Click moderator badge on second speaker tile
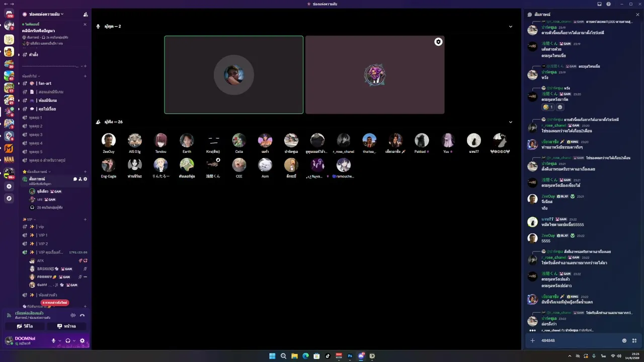This screenshot has width=644, height=362. tap(438, 42)
